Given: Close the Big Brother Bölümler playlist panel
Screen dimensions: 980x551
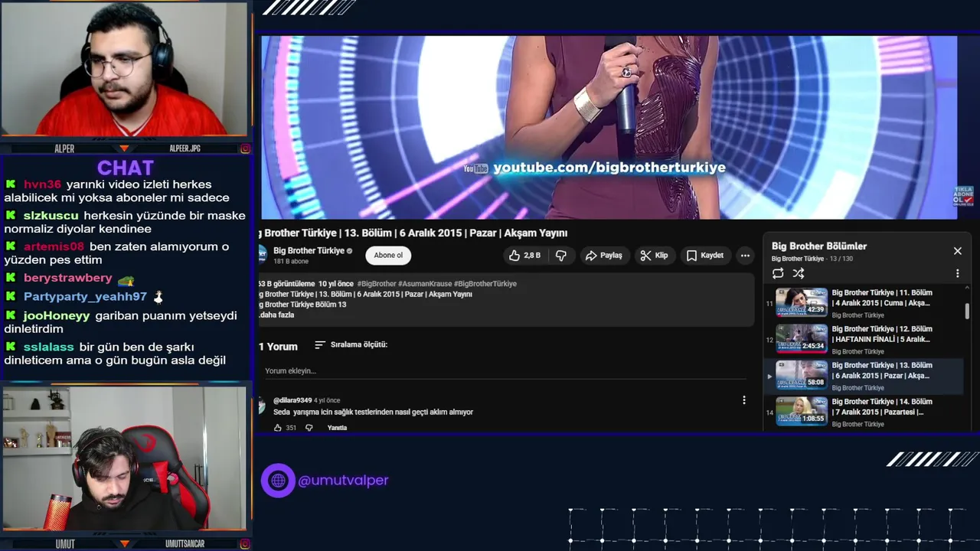Looking at the screenshot, I should pos(957,251).
